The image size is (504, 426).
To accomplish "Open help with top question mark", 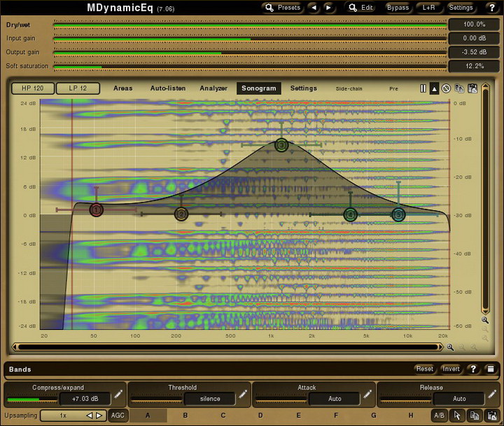I will click(x=492, y=8).
